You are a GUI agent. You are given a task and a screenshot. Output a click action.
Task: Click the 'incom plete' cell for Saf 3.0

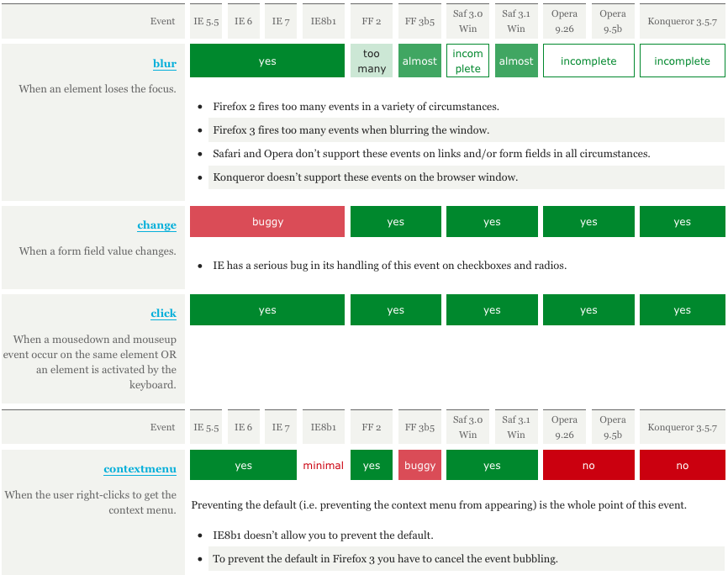pyautogui.click(x=467, y=61)
